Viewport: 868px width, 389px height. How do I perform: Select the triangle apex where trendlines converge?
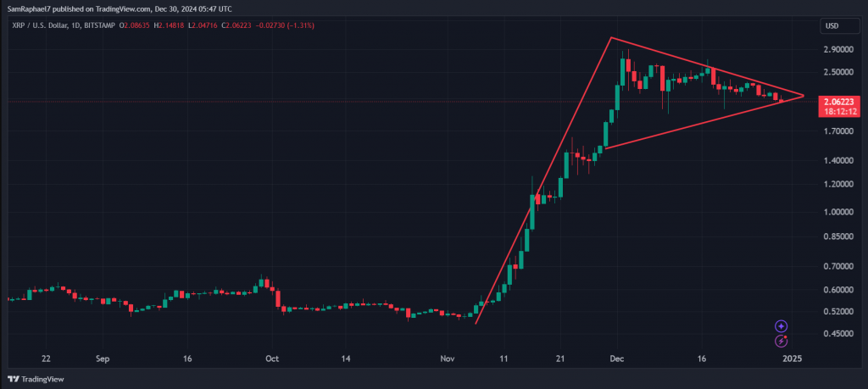point(803,95)
